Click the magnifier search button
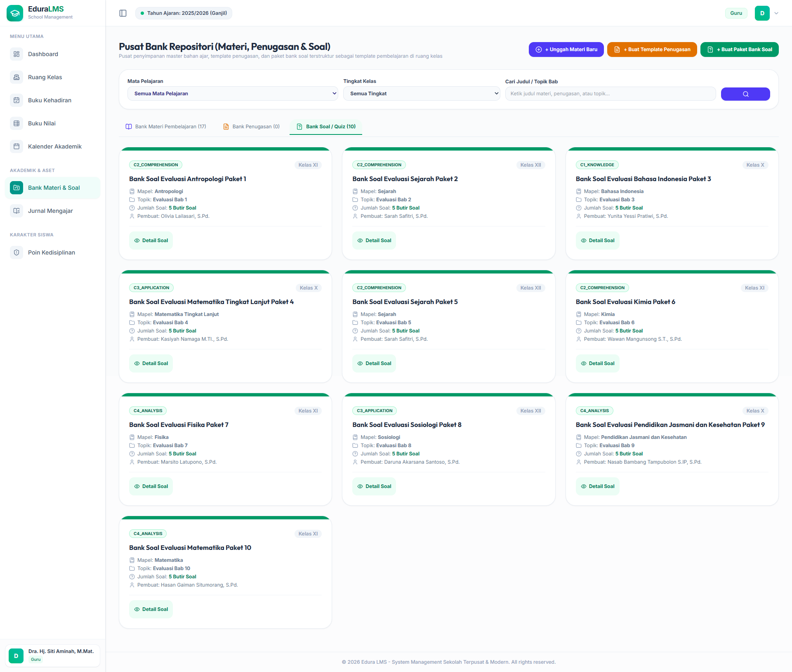The image size is (792, 672). [745, 94]
